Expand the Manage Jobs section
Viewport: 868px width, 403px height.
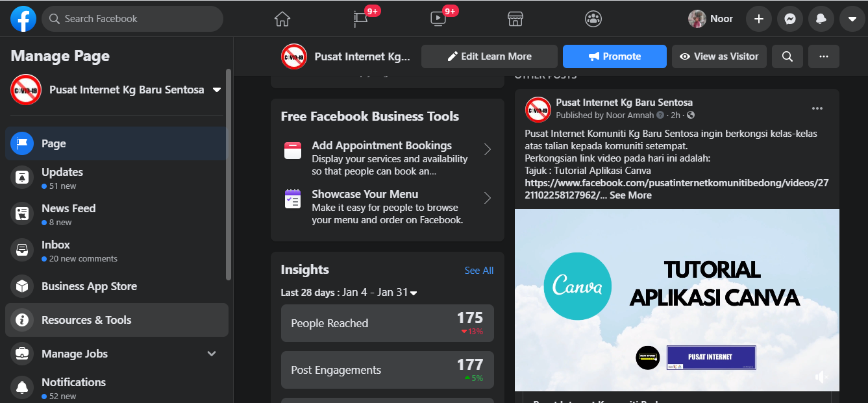pyautogui.click(x=211, y=354)
